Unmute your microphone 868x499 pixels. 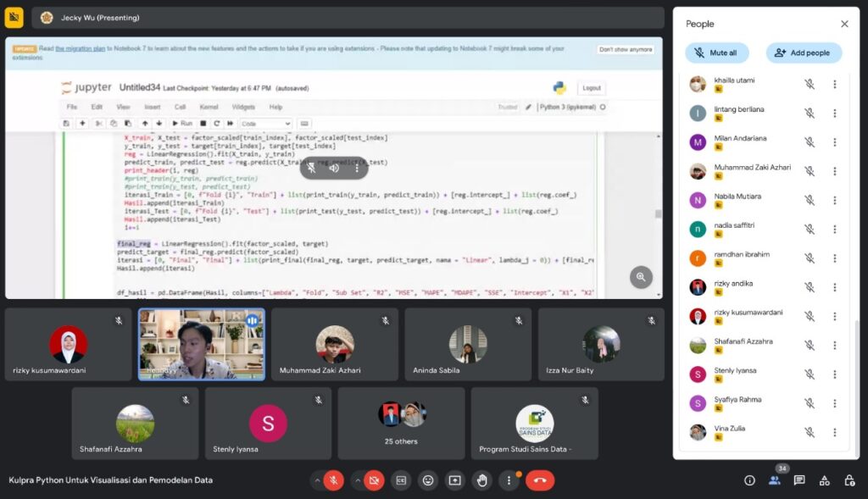tap(333, 480)
